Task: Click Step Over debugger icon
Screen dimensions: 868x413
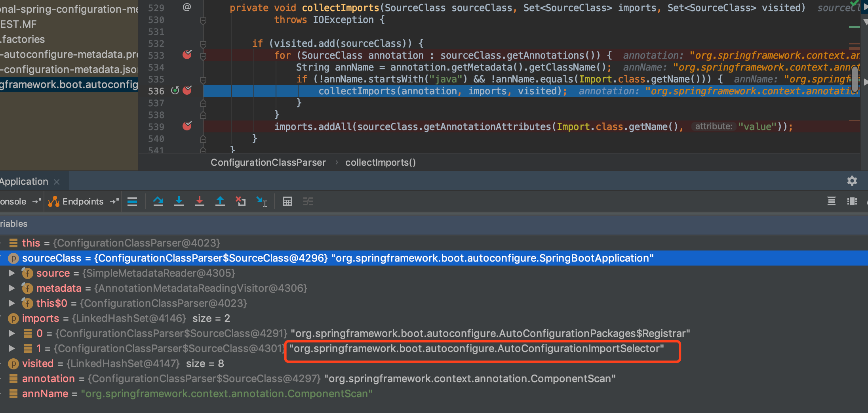Action: pos(158,202)
